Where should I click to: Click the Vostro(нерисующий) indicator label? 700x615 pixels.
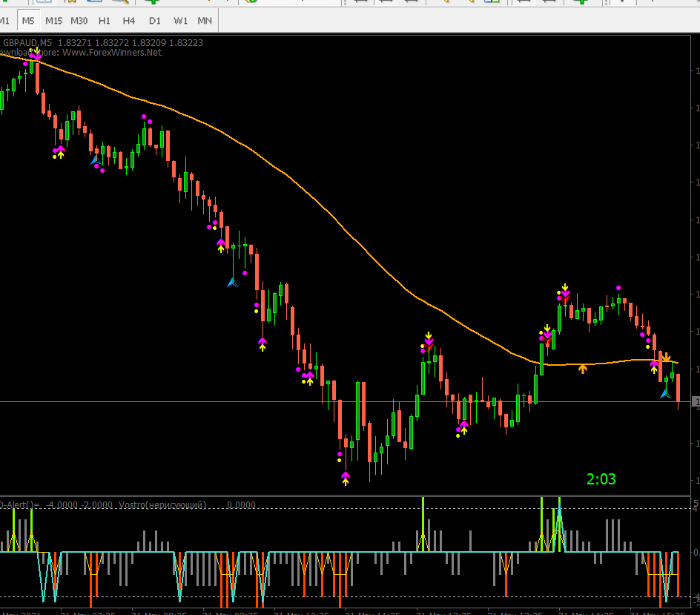pyautogui.click(x=162, y=505)
